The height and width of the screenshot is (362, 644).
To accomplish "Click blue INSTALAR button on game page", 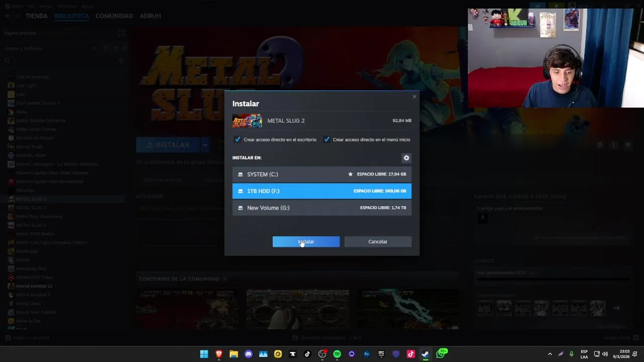I will (168, 145).
